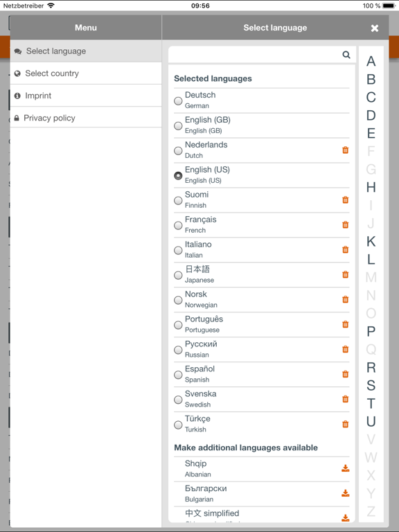Remove Suomi using its trash icon
This screenshot has width=399, height=532.
pos(345,199)
